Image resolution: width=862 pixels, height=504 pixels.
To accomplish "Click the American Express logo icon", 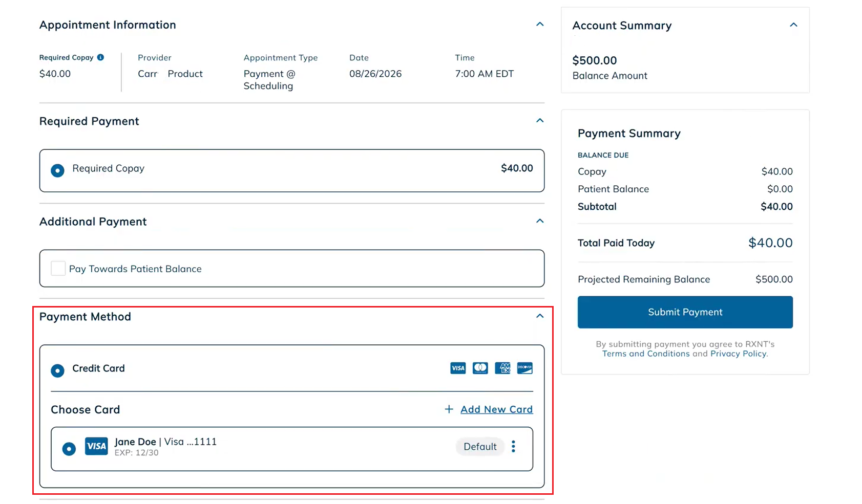I will tap(502, 368).
